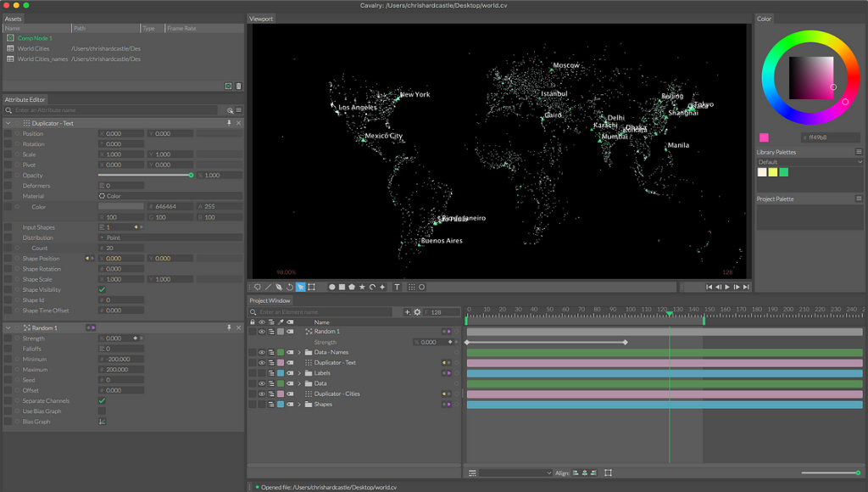Step forward one frame

point(737,287)
